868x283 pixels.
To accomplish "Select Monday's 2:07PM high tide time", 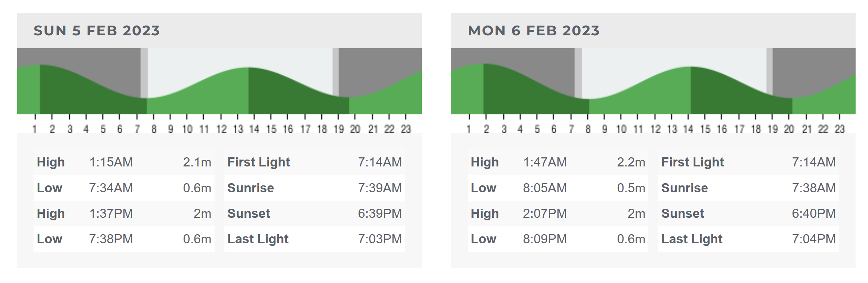I will (x=545, y=213).
